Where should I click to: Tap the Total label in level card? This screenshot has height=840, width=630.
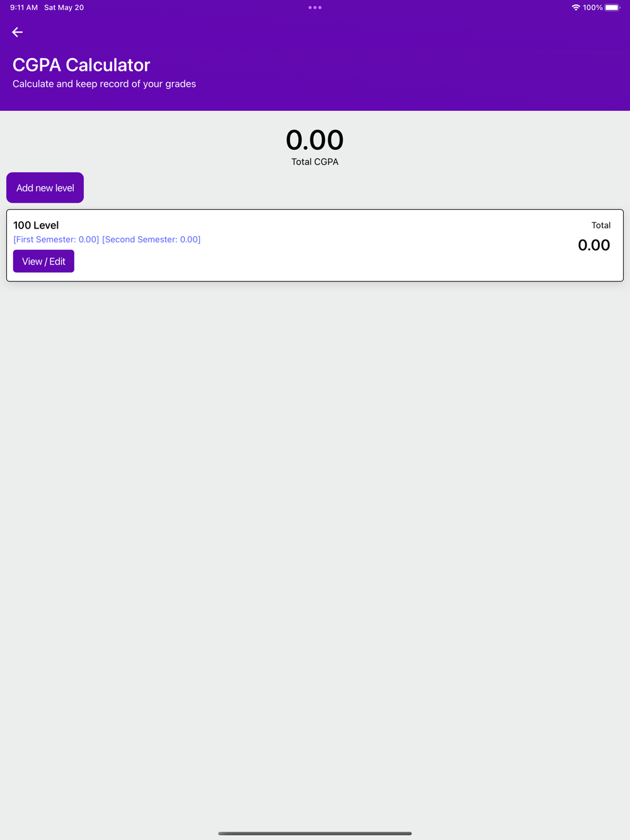pyautogui.click(x=601, y=225)
